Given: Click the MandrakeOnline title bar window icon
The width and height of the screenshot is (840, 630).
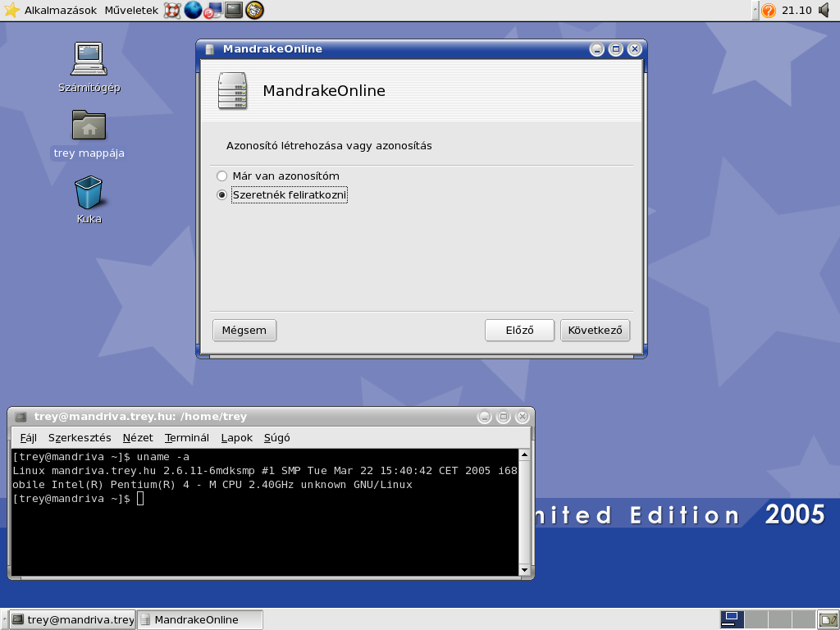Looking at the screenshot, I should pyautogui.click(x=210, y=48).
